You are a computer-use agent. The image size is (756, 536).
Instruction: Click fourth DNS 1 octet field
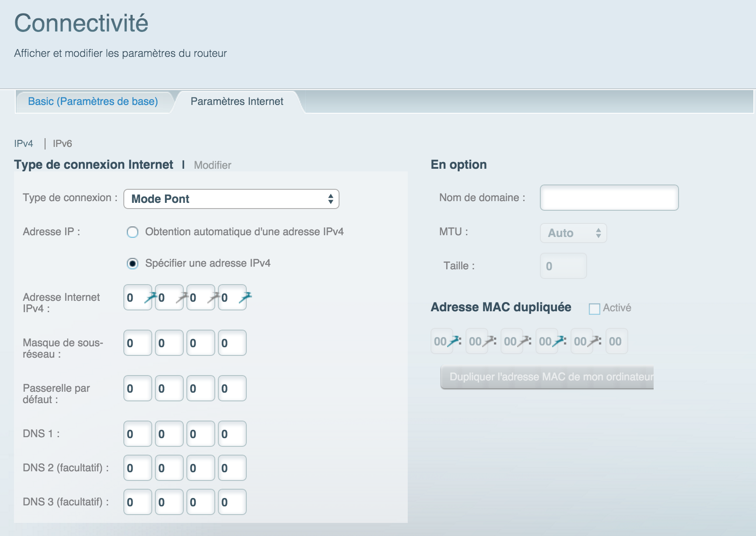pyautogui.click(x=232, y=434)
